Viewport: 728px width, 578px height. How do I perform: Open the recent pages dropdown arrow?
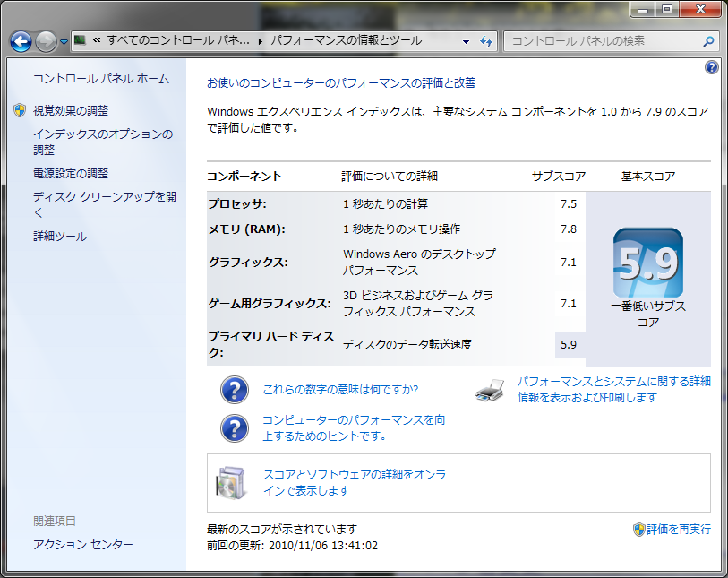tap(64, 42)
